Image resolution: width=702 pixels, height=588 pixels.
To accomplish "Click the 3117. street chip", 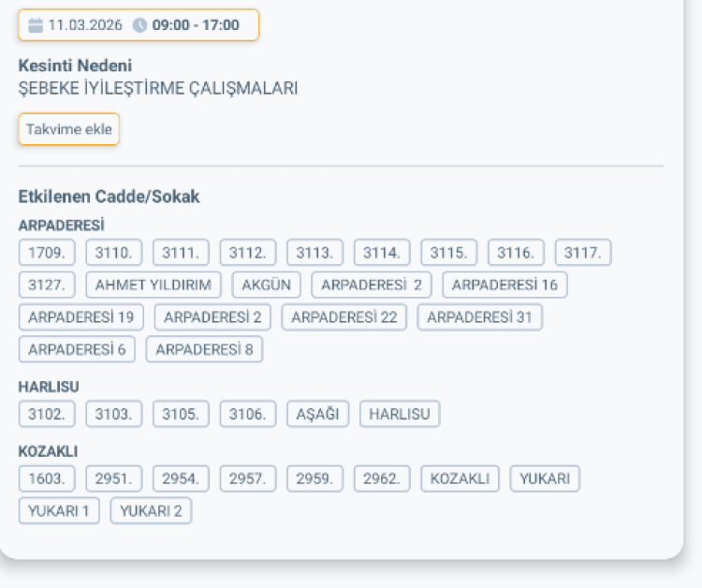I will pos(583,253).
